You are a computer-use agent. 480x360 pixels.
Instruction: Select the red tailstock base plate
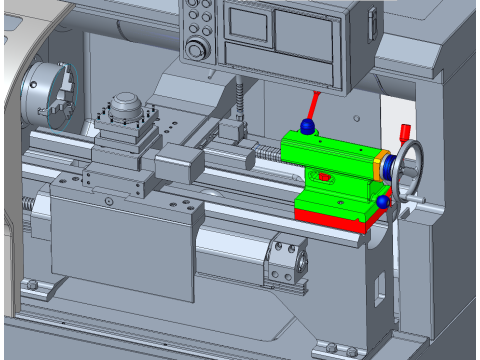333,221
